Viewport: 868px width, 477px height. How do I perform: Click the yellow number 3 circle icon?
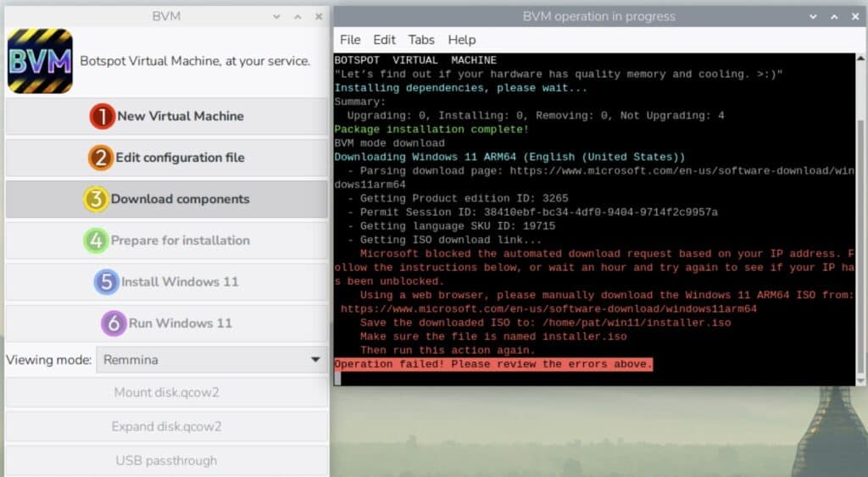(95, 199)
